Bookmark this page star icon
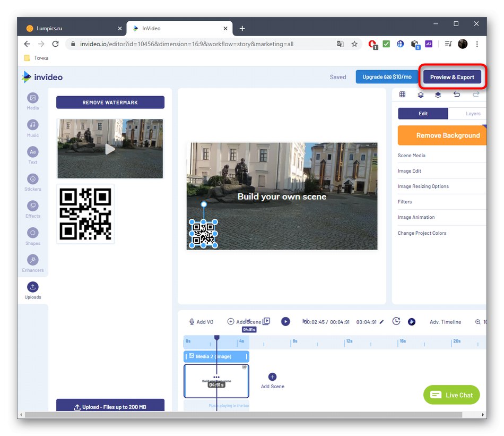This screenshot has height=436, width=504. [354, 44]
